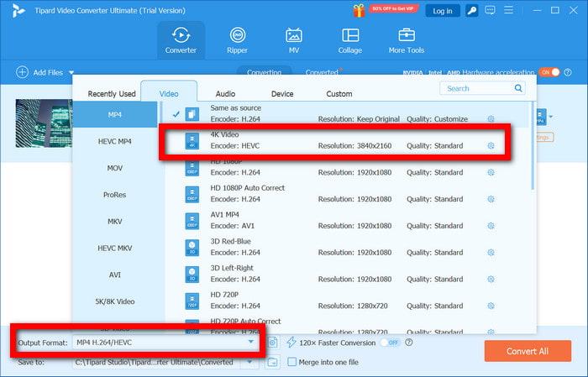Viewport: 588px width, 377px height.
Task: Open the feedback chat icon
Action: click(491, 11)
